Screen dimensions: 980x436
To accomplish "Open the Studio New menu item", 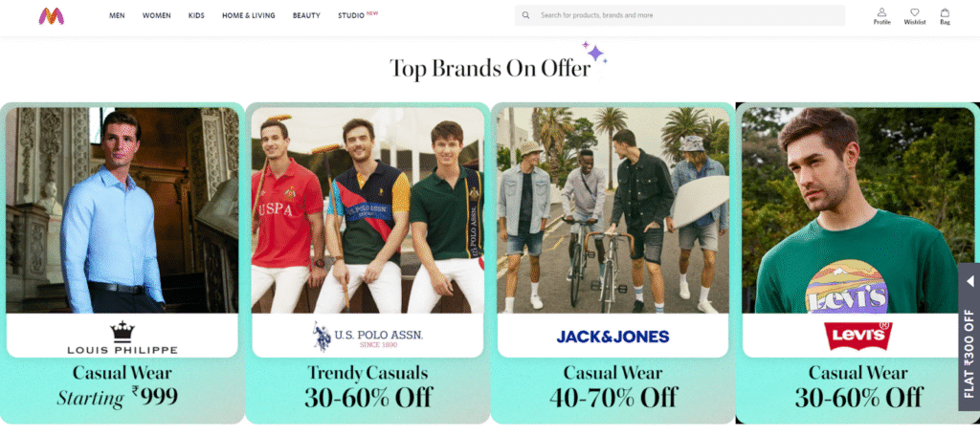I will click(358, 15).
